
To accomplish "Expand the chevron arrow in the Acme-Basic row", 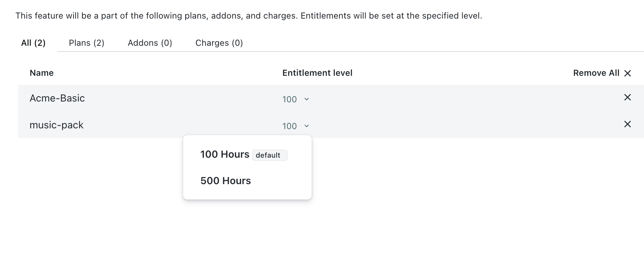I will [x=306, y=99].
